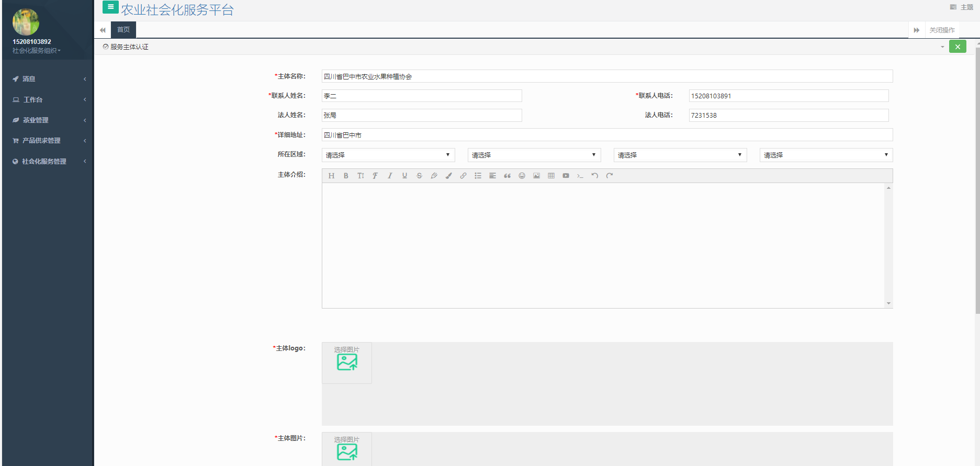Insert a hyperlink using the link icon
Image resolution: width=980 pixels, height=466 pixels.
tap(463, 176)
